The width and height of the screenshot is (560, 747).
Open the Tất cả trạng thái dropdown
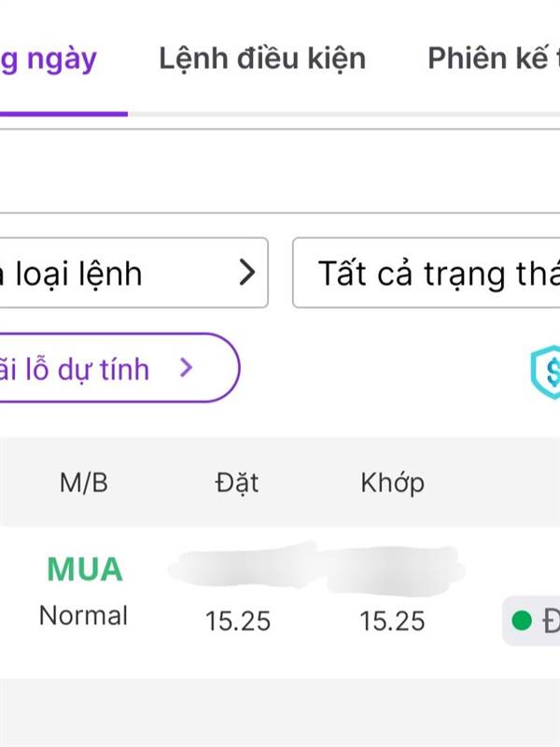(x=427, y=273)
